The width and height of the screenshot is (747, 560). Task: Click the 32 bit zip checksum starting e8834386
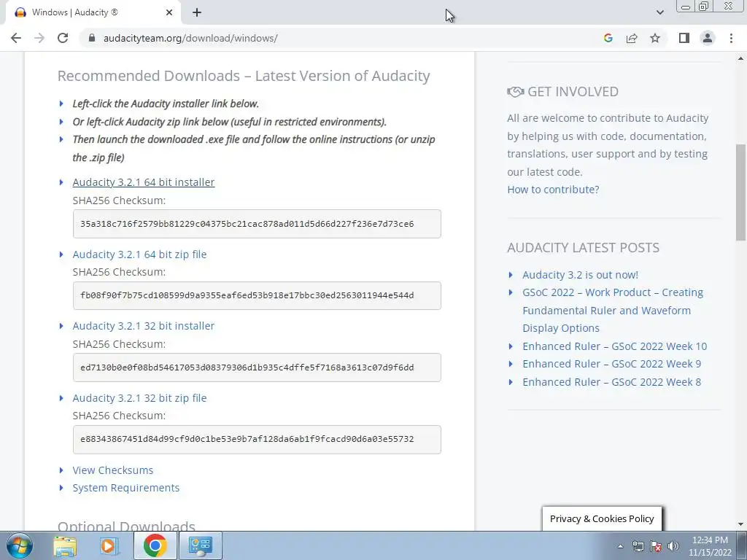(x=257, y=440)
